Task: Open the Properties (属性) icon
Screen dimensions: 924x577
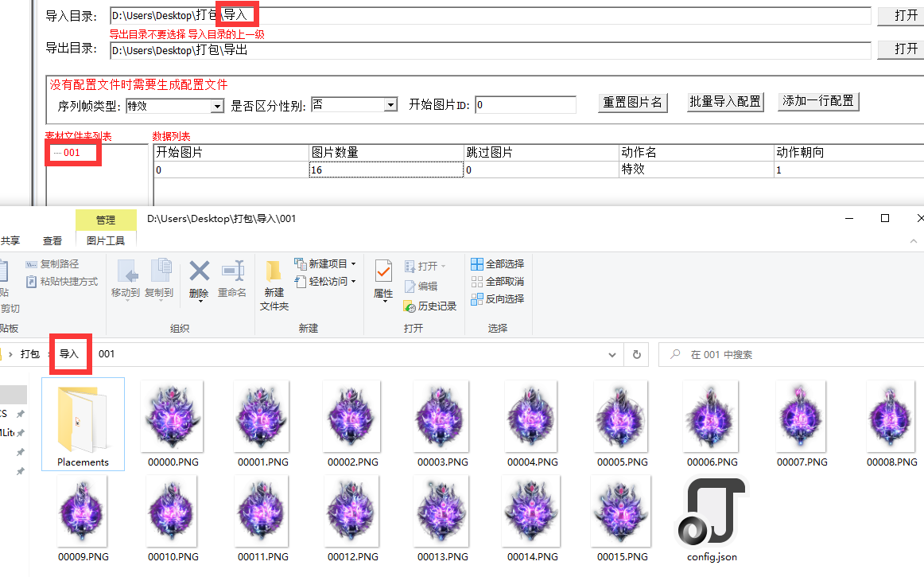Action: tap(383, 272)
